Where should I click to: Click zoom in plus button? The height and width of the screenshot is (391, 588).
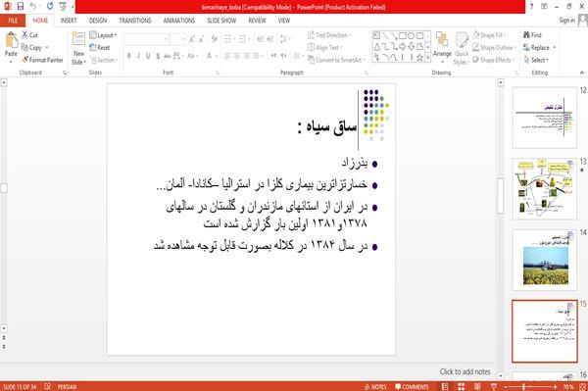click(x=555, y=386)
